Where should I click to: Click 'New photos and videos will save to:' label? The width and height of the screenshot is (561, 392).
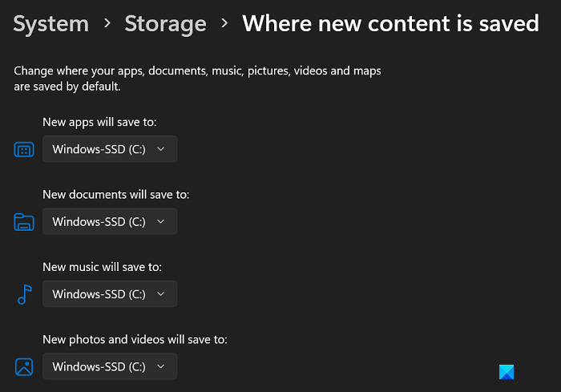(135, 339)
